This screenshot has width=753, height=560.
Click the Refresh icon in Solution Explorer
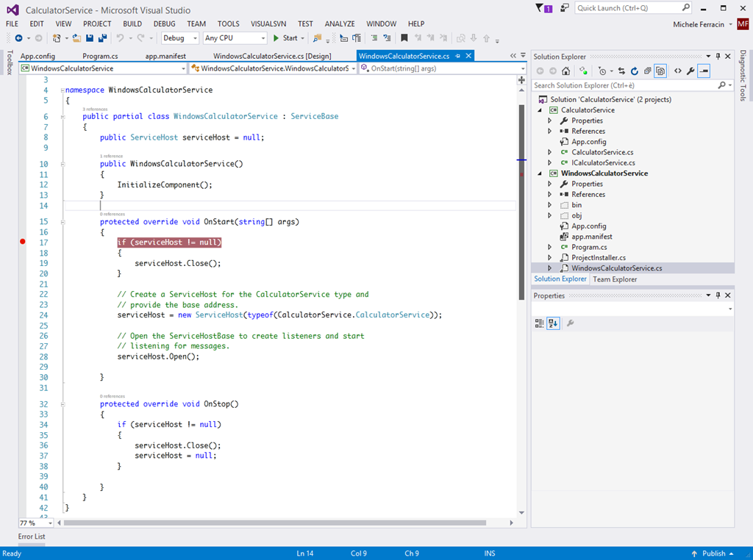[x=634, y=71]
